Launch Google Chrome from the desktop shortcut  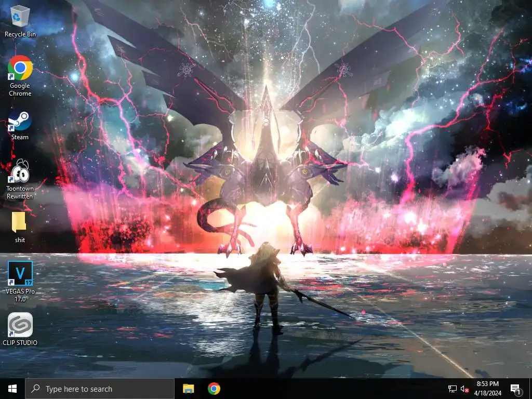20,76
